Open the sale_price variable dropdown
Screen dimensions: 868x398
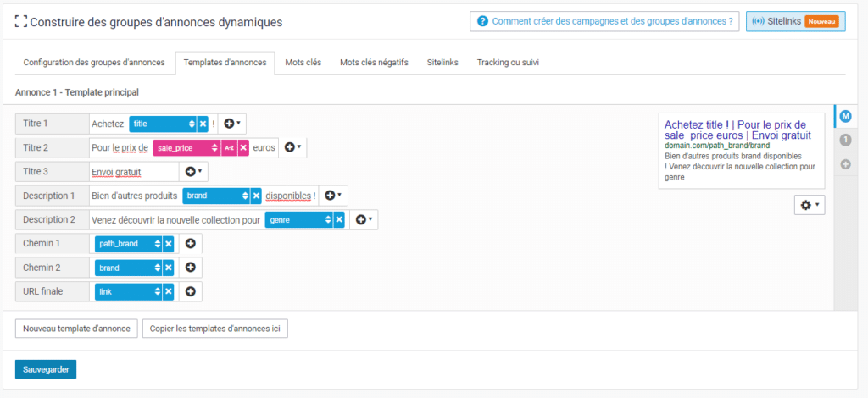pos(186,148)
